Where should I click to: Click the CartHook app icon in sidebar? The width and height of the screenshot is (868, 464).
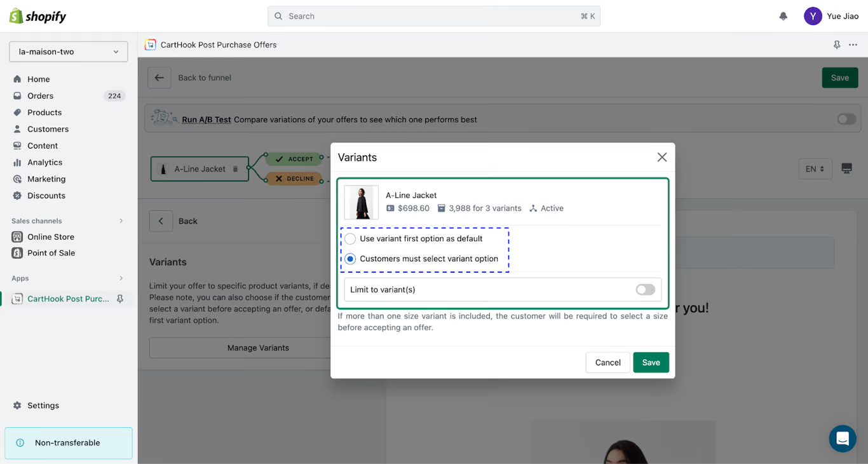17,299
